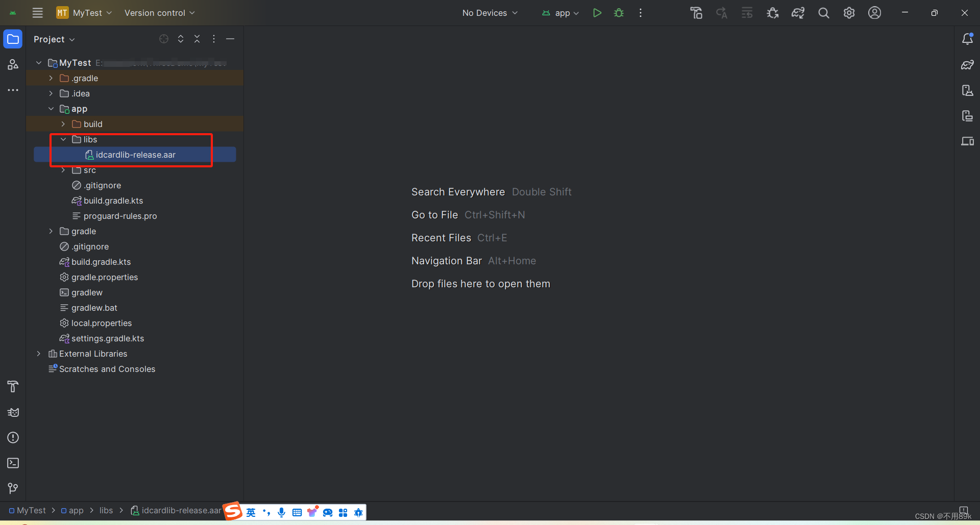Select idcardlib-release.aar in the breadcrumb bar
Image resolution: width=980 pixels, height=525 pixels.
pos(179,510)
